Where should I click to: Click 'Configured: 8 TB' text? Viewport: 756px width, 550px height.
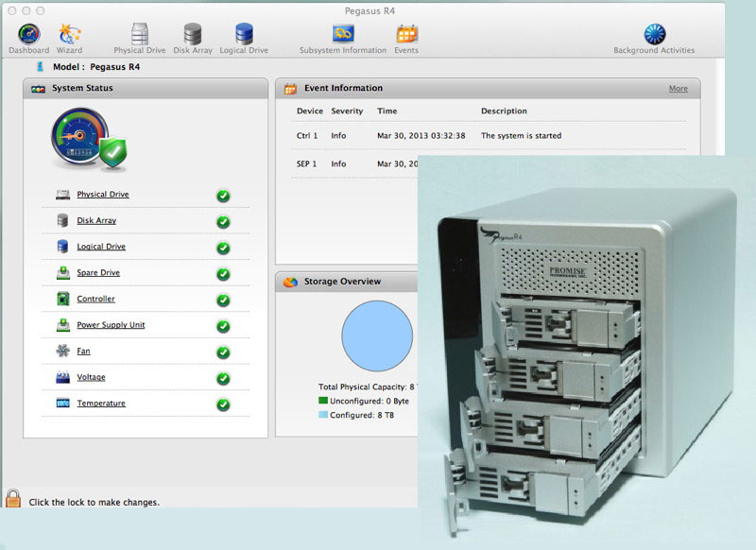[362, 415]
